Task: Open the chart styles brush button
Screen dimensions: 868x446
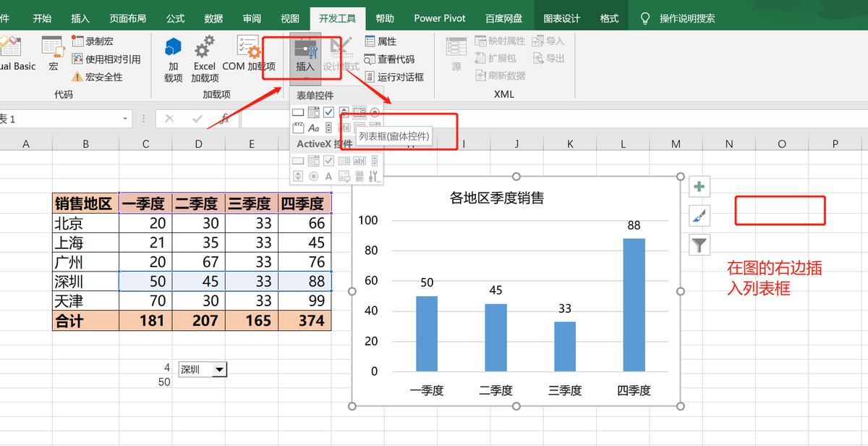Action: [x=699, y=215]
